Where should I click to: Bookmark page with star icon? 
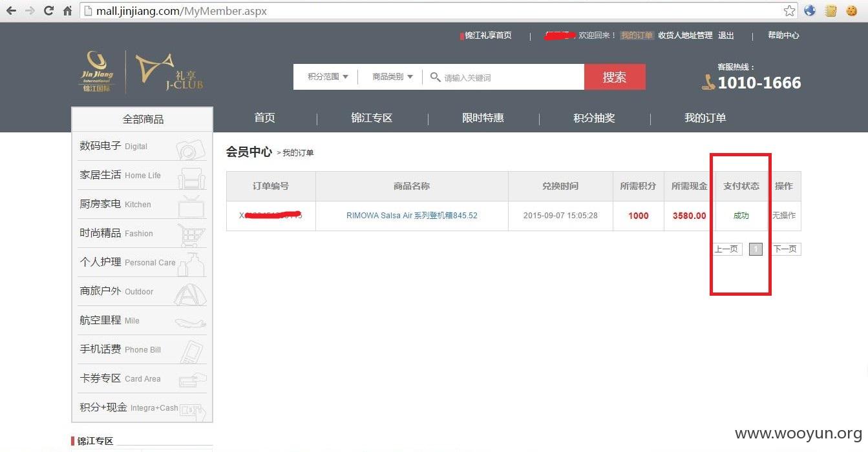[789, 11]
